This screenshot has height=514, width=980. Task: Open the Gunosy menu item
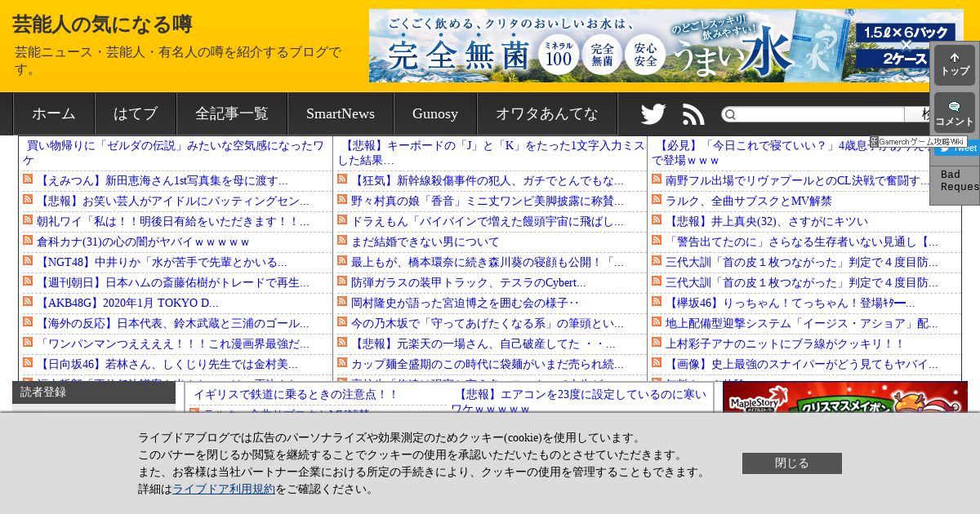[435, 113]
